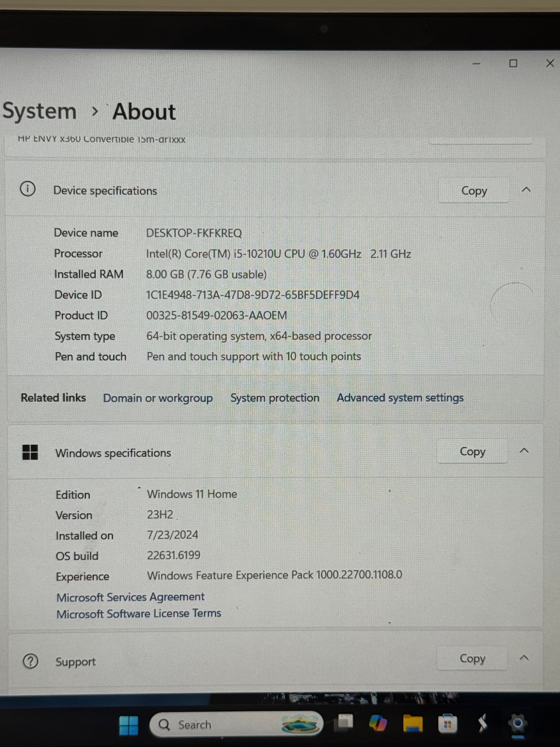Close the Settings window

tap(550, 63)
